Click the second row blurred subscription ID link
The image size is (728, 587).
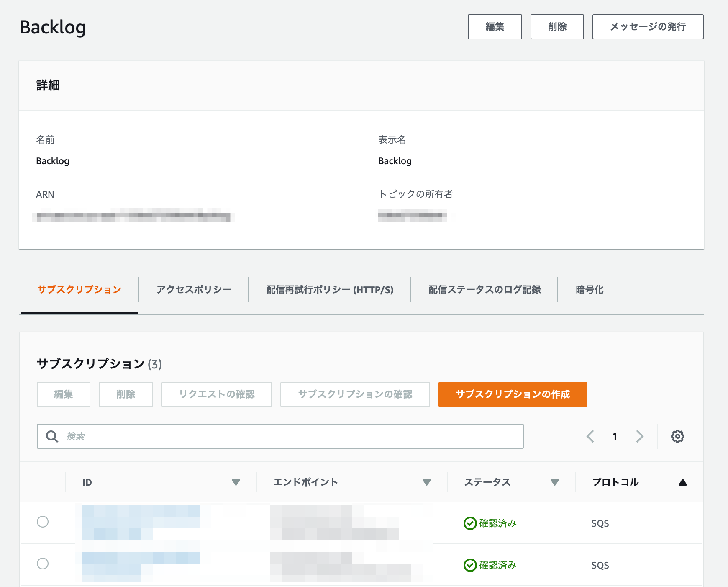tap(141, 566)
